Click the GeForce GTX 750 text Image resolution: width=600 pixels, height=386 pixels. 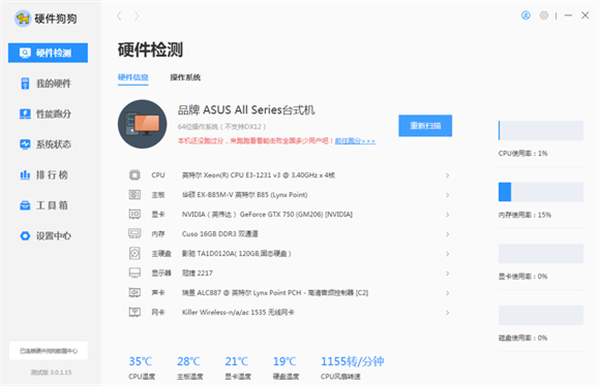pos(267,214)
